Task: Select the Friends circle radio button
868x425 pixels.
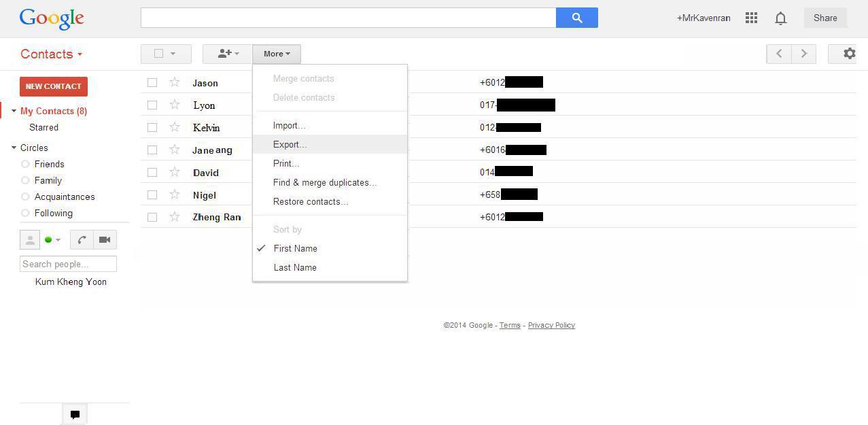Action: (x=25, y=164)
